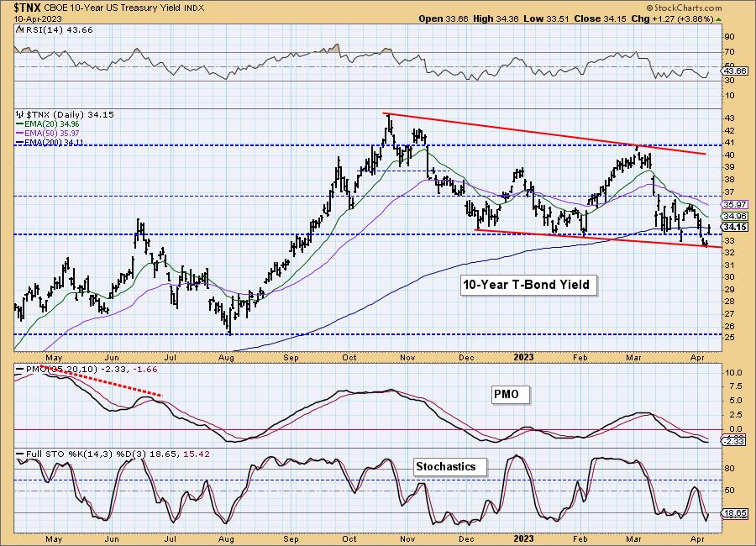Click the Aug label on the bottom date axis
The image size is (756, 546).
tap(226, 538)
